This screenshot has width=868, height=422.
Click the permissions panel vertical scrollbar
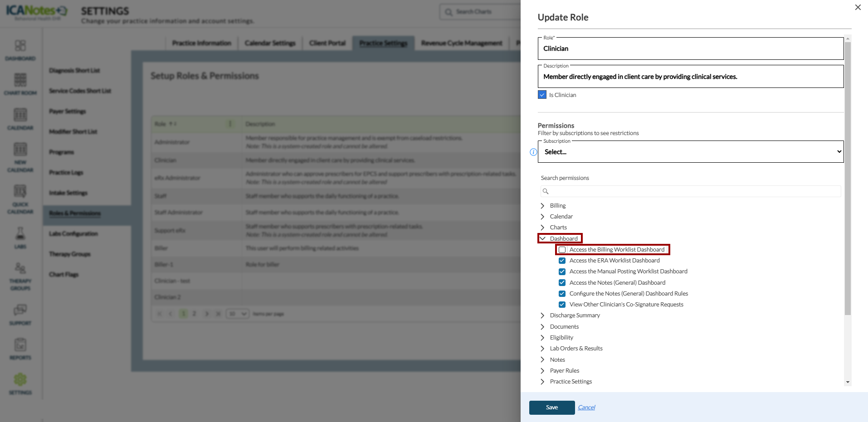click(848, 179)
